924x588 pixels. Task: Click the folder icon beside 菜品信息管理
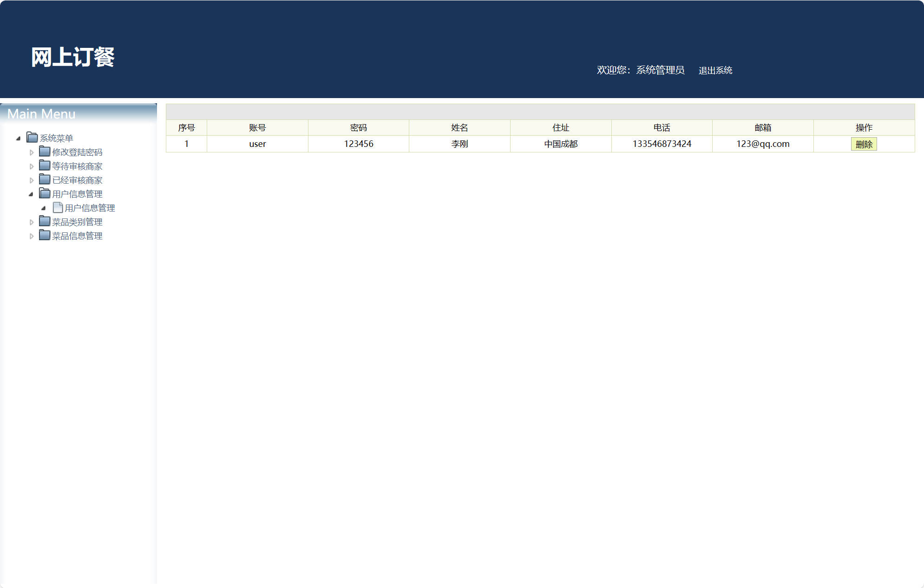tap(45, 235)
